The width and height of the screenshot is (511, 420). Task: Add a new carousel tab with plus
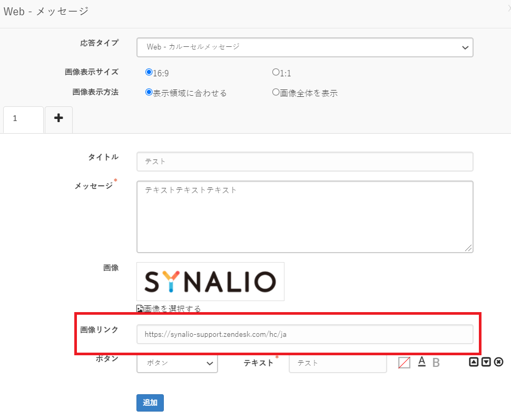(58, 119)
